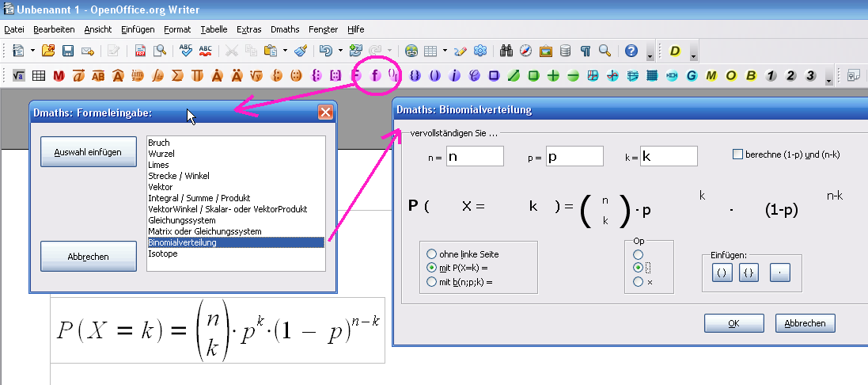Open the new document icon
The width and height of the screenshot is (868, 385).
click(18, 51)
